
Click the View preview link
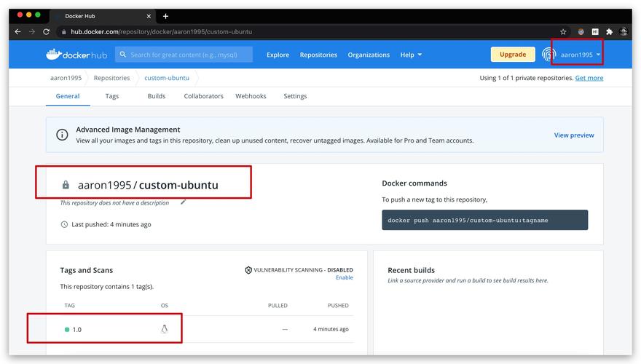574,135
